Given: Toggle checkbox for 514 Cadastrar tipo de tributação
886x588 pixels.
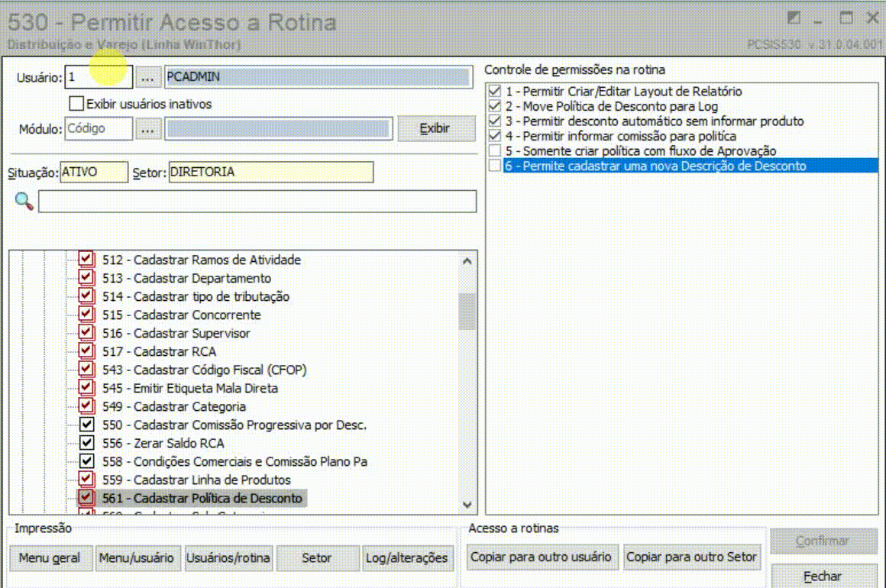Looking at the screenshot, I should point(86,296).
